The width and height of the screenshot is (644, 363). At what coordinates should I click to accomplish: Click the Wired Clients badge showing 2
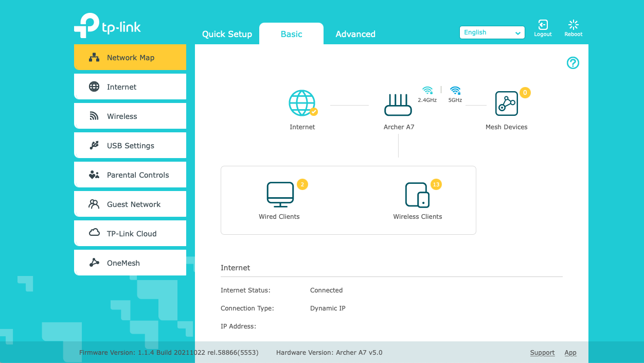coord(302,184)
